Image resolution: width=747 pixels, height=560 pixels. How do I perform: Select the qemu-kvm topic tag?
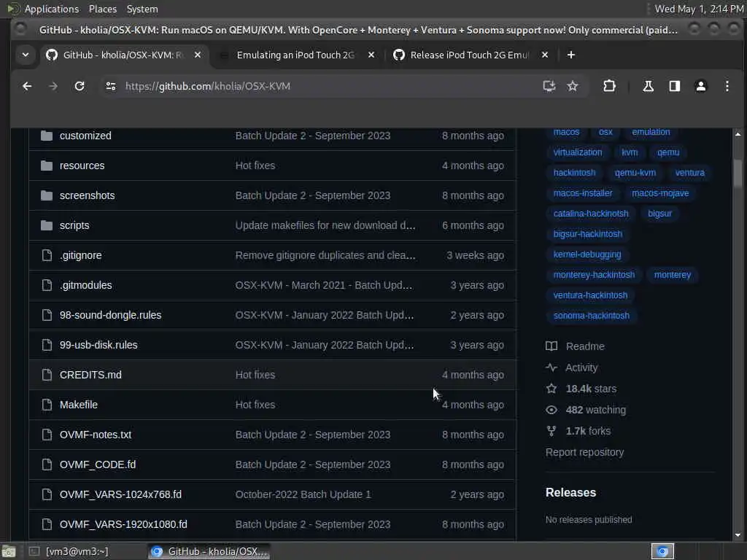635,173
